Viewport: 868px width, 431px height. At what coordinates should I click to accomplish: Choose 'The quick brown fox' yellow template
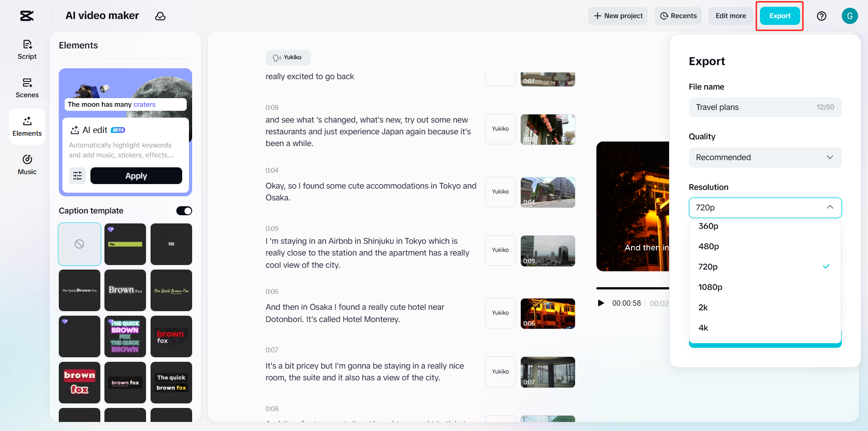tap(171, 383)
